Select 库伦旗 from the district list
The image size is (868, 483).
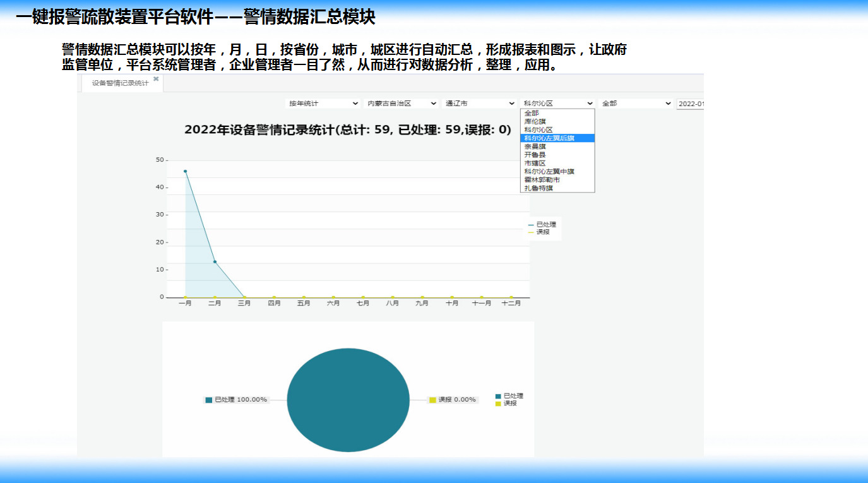click(x=557, y=121)
